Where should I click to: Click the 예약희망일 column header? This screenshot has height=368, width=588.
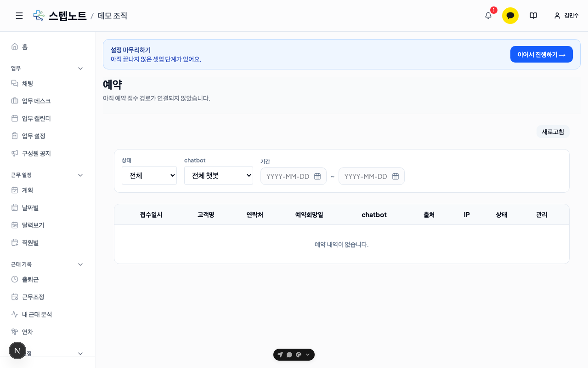(x=309, y=215)
